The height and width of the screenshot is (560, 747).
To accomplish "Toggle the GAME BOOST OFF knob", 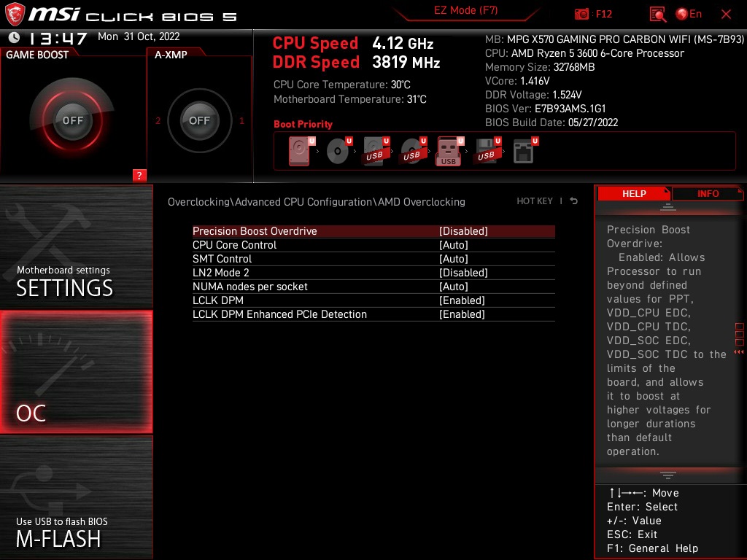I will click(72, 120).
